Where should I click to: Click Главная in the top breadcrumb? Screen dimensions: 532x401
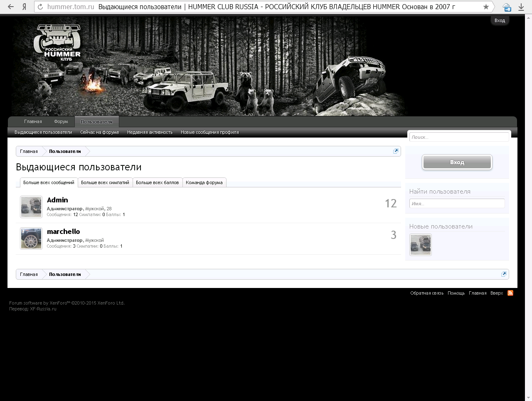tap(29, 151)
